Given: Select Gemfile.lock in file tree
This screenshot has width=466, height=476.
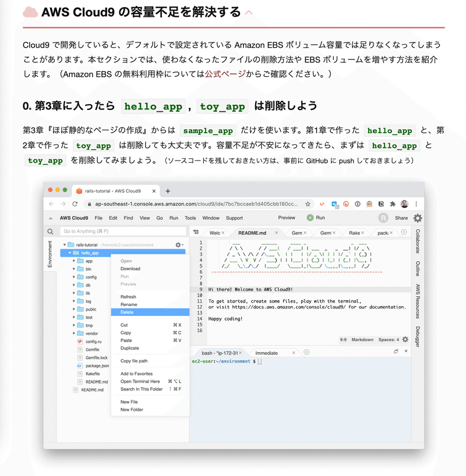Looking at the screenshot, I should tap(96, 358).
